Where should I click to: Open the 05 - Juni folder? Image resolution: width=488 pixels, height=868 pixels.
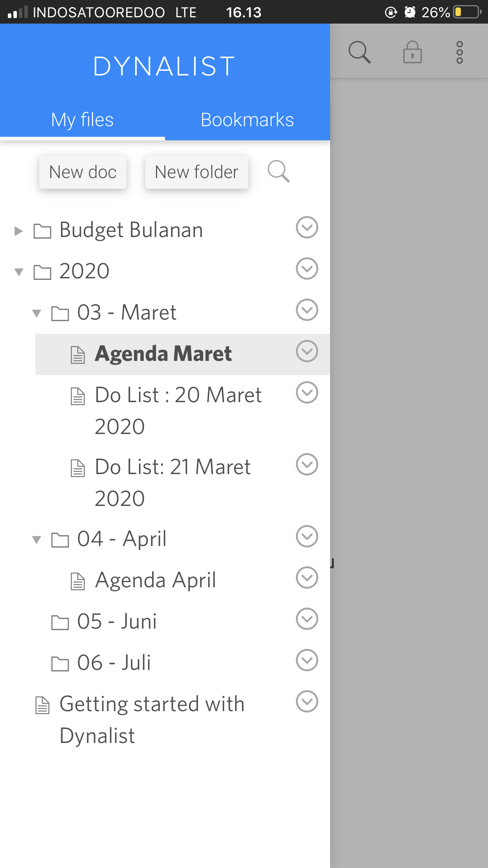117,622
